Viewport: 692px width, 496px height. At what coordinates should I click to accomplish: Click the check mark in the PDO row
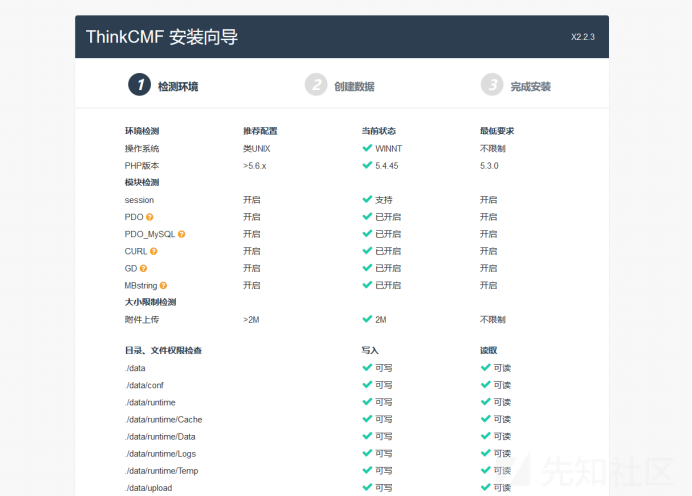pyautogui.click(x=367, y=216)
